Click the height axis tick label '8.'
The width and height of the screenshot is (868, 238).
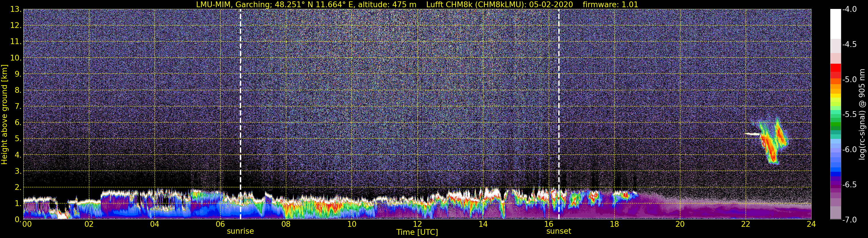pos(18,90)
